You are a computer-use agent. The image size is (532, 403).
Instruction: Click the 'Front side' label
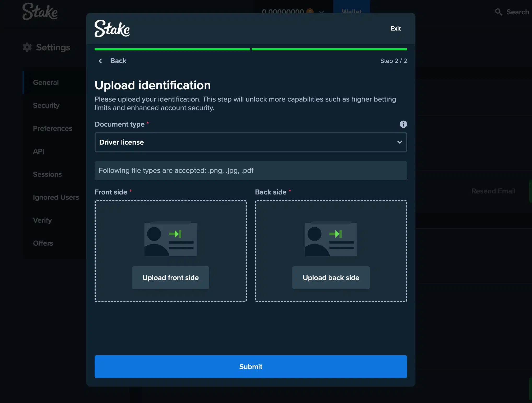[111, 192]
